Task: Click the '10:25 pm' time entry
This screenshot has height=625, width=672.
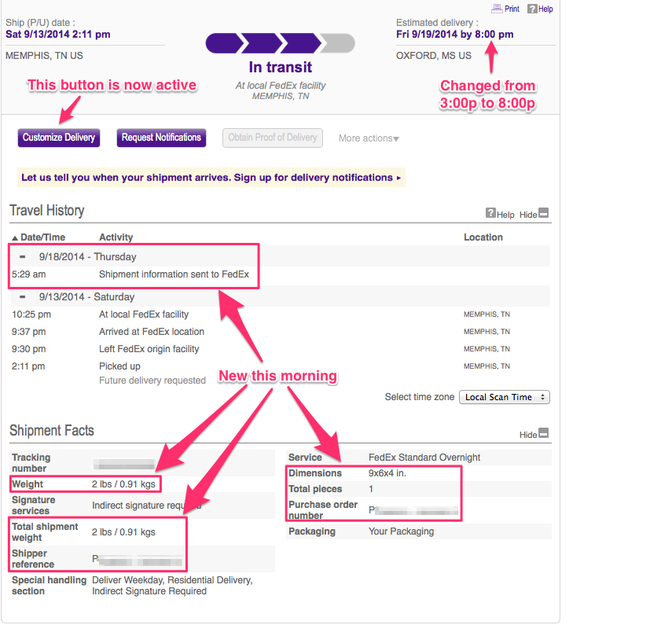Action: pyautogui.click(x=31, y=314)
